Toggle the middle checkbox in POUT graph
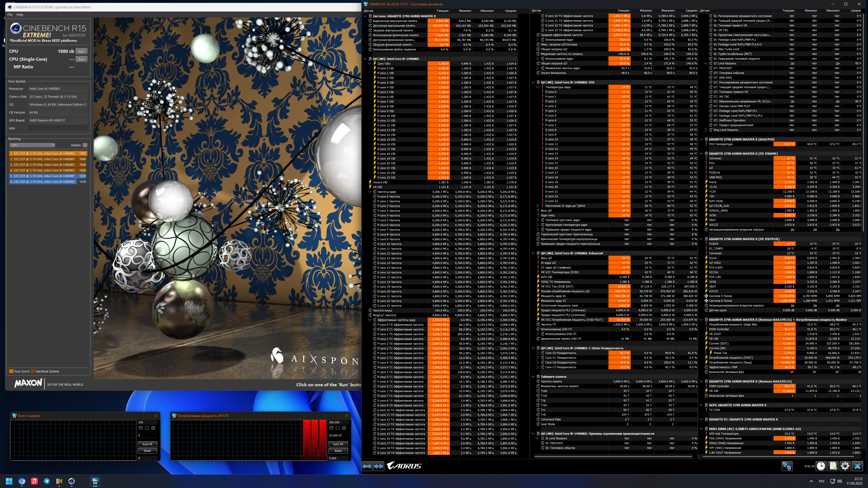This screenshot has width=868, height=488. coord(338,428)
